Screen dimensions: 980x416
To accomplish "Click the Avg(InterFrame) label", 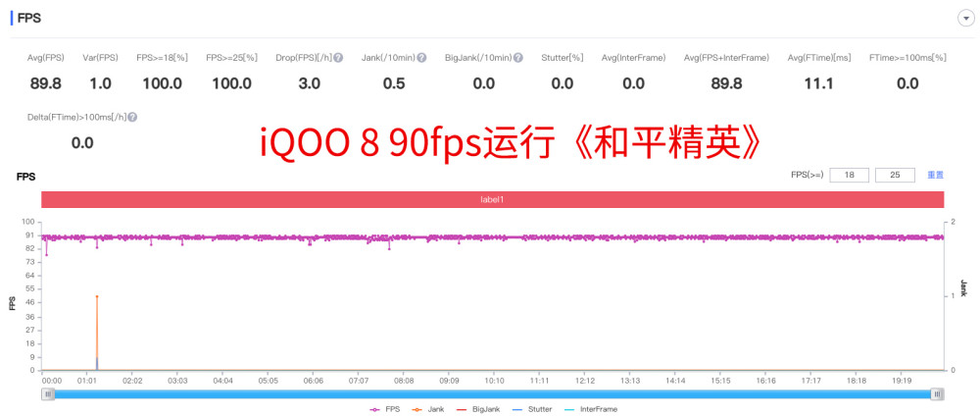I will (x=634, y=58).
